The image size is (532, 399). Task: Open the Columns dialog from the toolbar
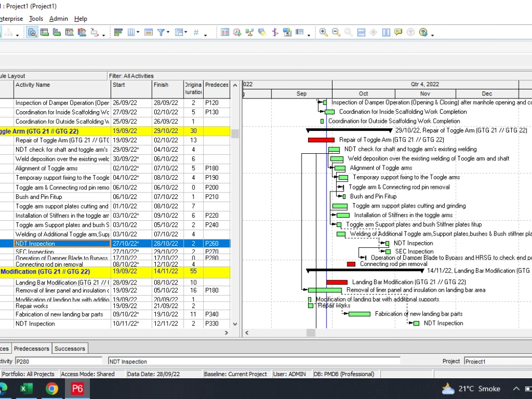tap(130, 32)
